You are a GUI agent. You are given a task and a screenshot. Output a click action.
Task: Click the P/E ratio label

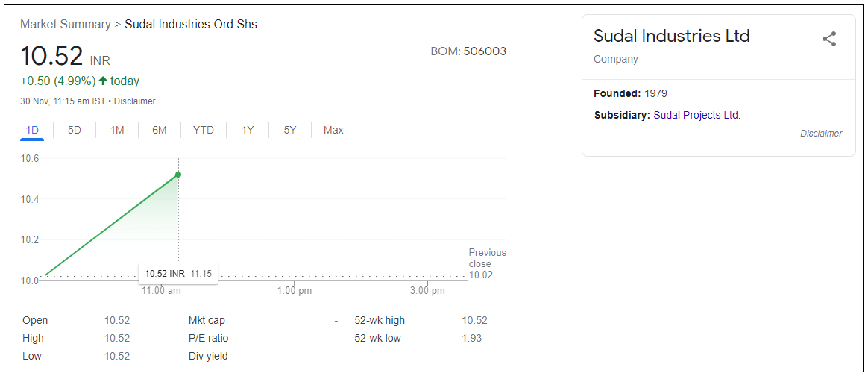[x=209, y=338]
